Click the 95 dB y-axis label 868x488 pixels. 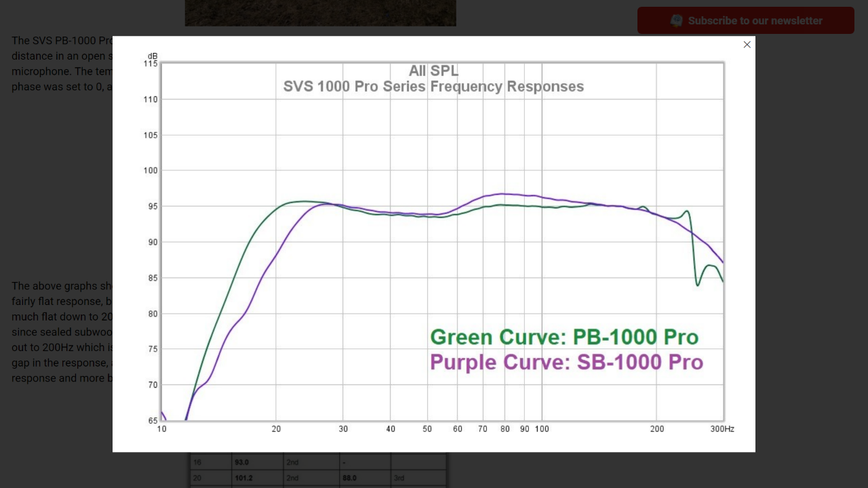[152, 206]
